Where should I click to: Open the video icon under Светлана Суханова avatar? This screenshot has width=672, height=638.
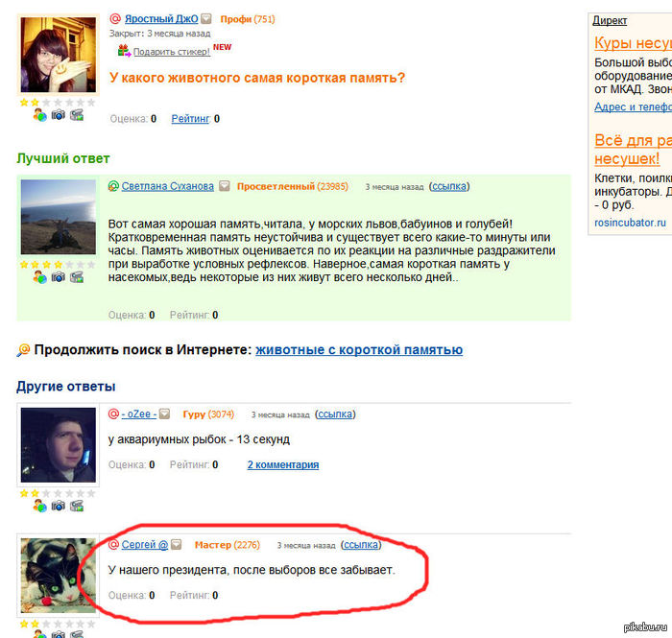[x=77, y=277]
